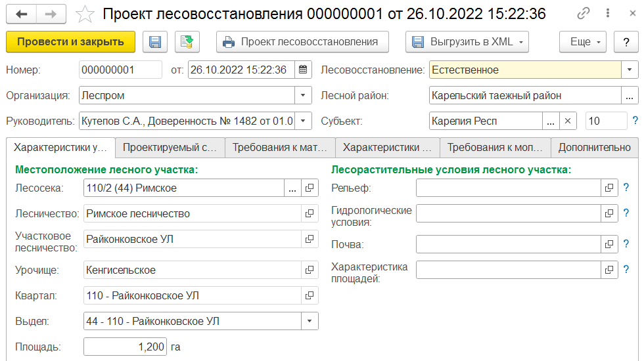Click the date field 26.10.2022
This screenshot has height=361, width=644.
click(x=242, y=70)
